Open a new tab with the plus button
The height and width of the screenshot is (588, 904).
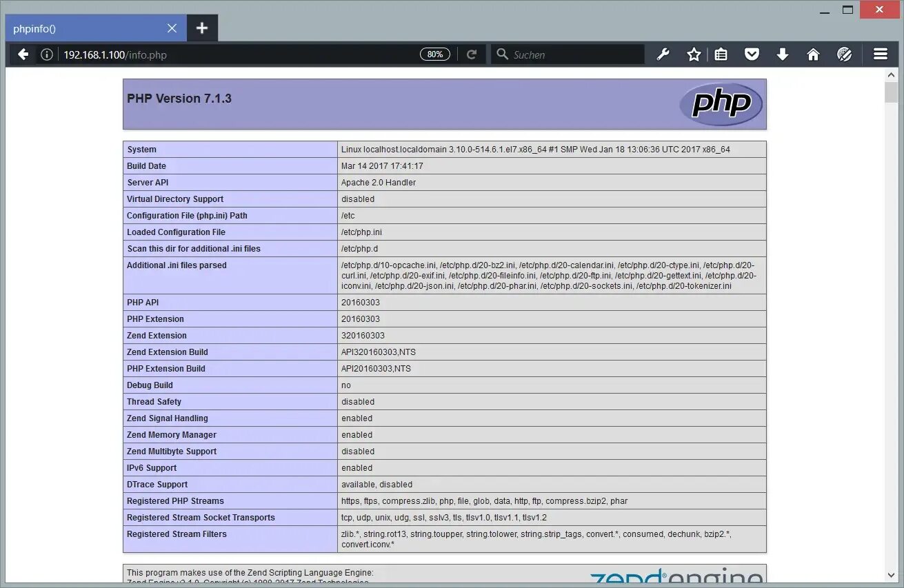point(202,28)
